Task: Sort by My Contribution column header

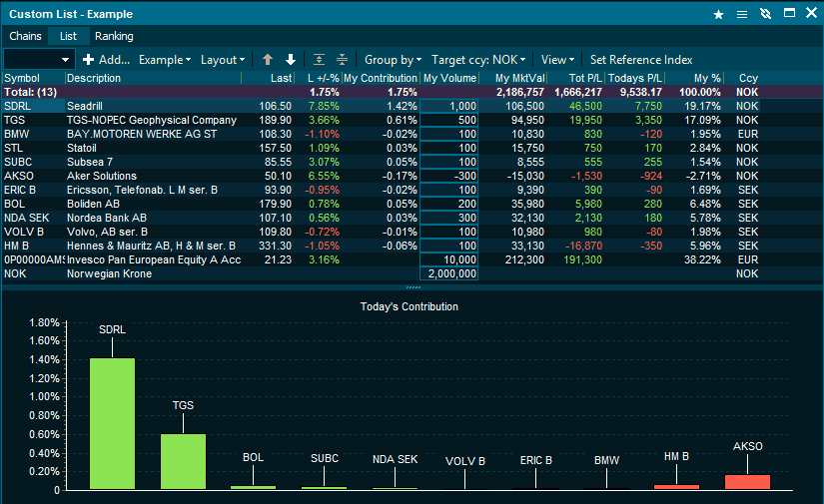Action: pyautogui.click(x=381, y=78)
